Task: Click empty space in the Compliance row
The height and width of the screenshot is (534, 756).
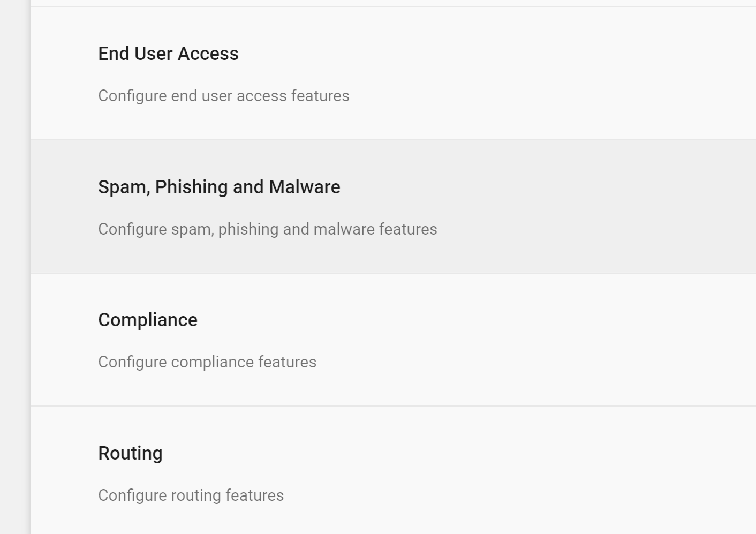Action: pos(535,340)
